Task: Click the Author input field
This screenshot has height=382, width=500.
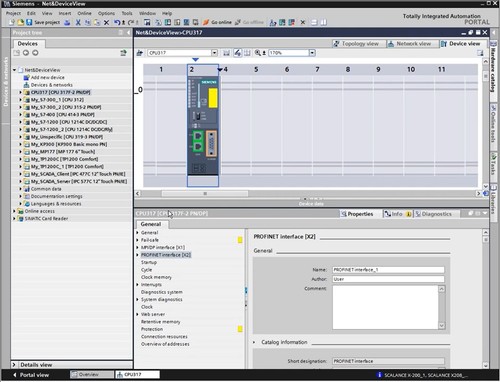Action: point(388,279)
